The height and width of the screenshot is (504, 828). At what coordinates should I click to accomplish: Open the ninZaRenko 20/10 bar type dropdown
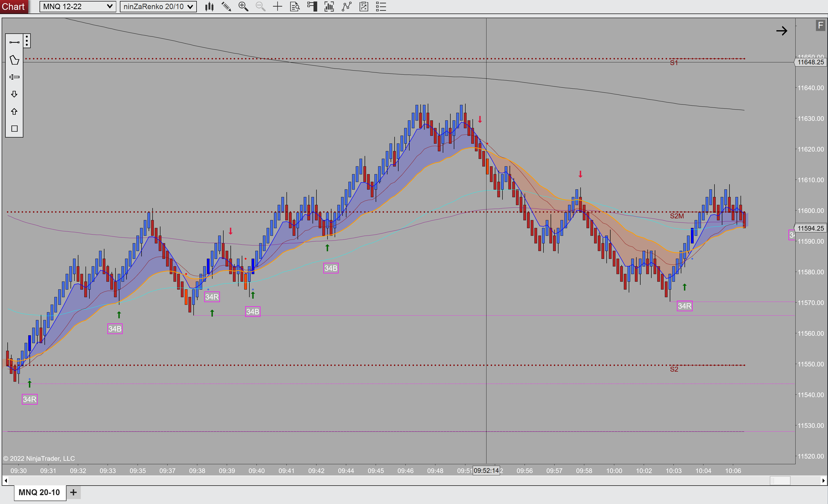coord(158,6)
